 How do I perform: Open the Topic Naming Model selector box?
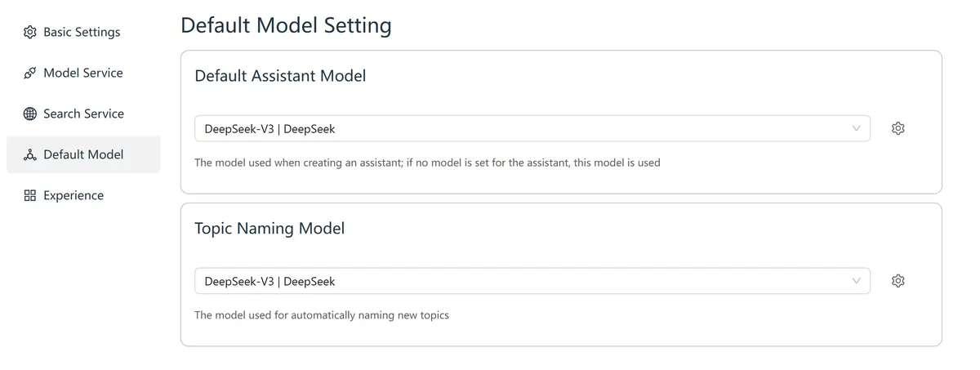[523, 281]
